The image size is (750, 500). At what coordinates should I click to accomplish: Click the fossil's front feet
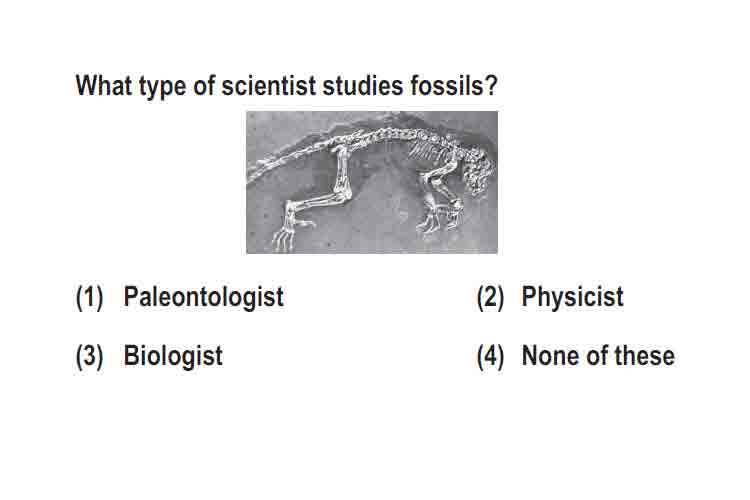438,220
